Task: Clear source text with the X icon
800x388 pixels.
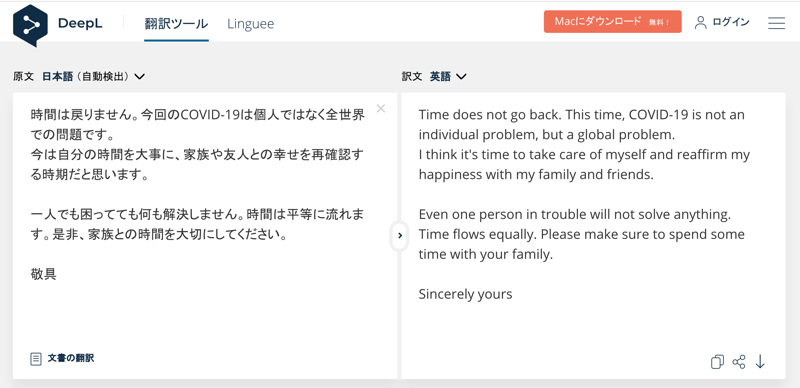Action: (x=381, y=108)
